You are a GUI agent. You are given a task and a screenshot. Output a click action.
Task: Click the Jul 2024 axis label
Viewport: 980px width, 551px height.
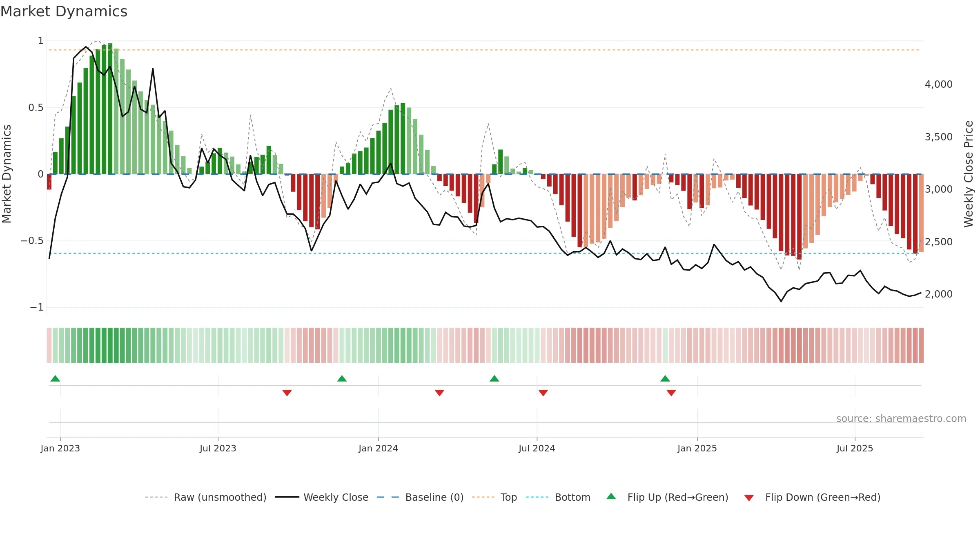coord(537,448)
